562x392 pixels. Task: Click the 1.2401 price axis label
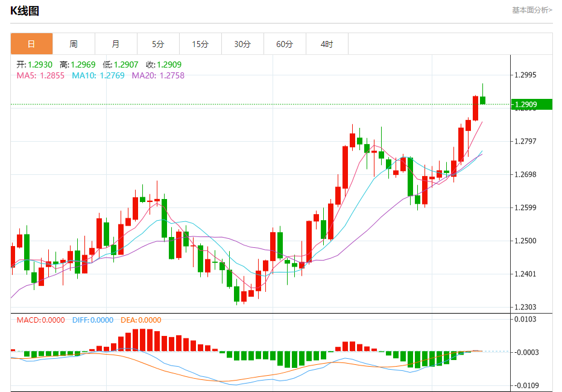coord(525,274)
